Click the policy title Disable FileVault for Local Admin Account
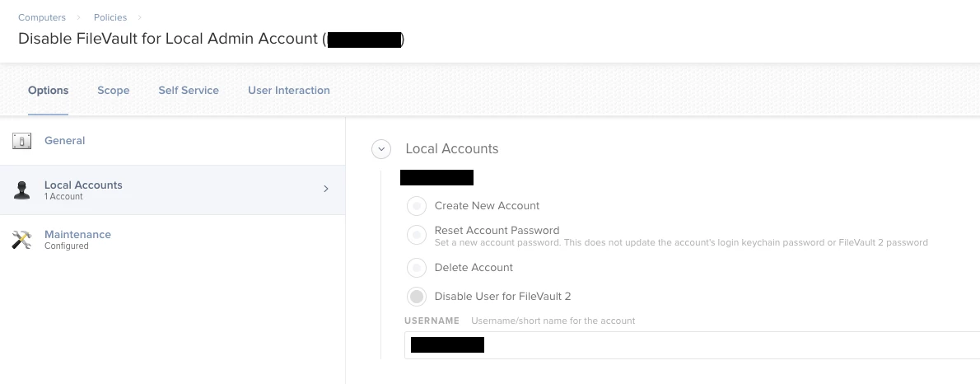The image size is (980, 384). pyautogui.click(x=212, y=39)
